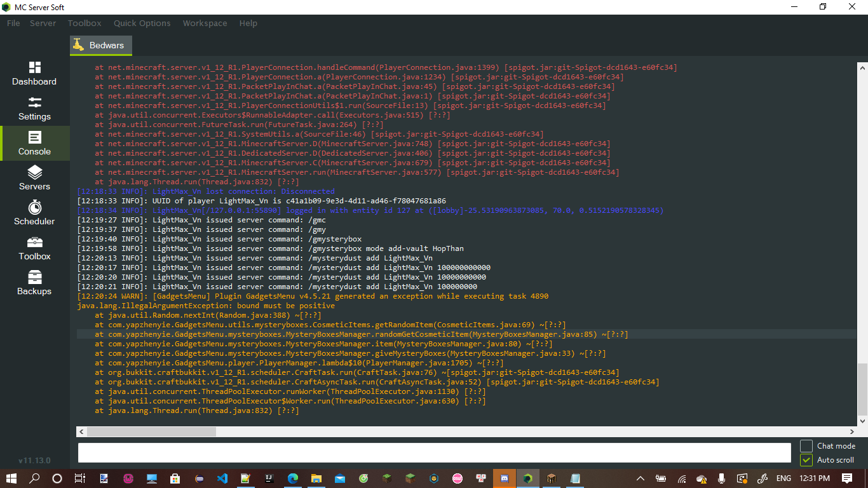Disable the Auto scroll checkbox

point(806,460)
